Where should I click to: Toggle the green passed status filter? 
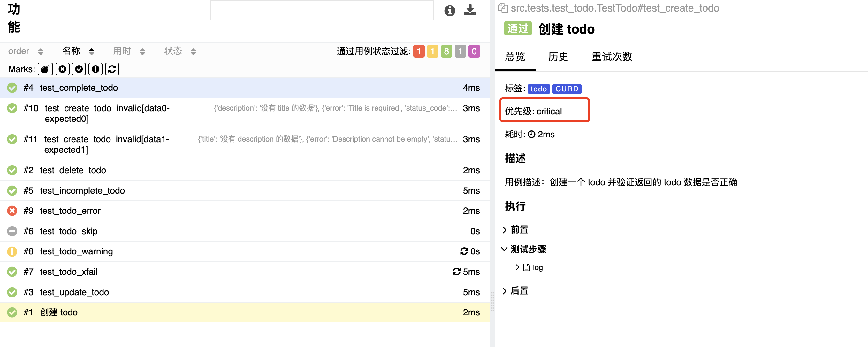446,51
